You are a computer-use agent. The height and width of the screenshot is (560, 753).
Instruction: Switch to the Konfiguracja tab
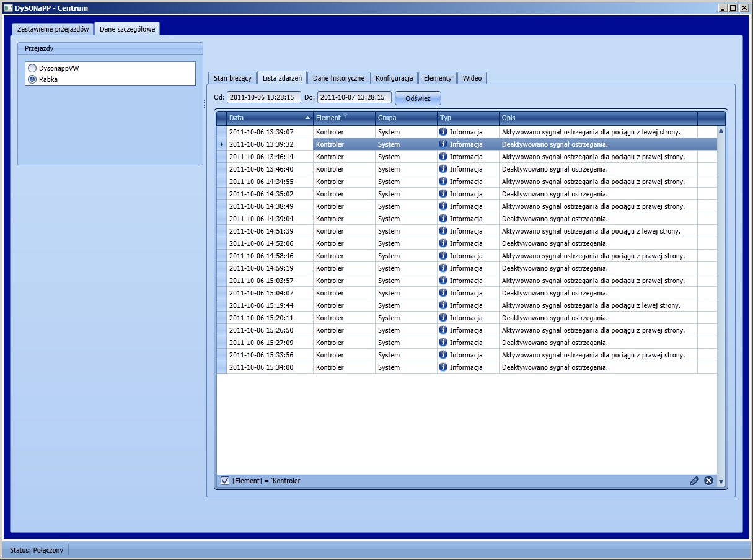tap(394, 78)
